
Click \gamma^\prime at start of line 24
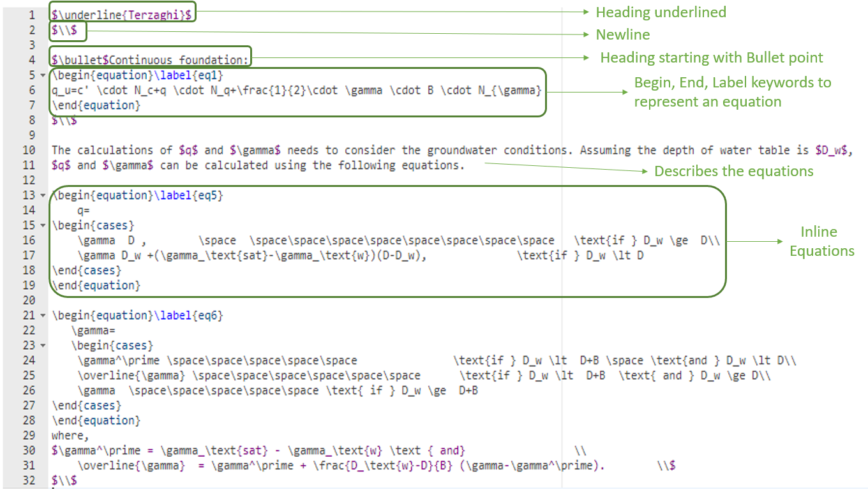(119, 360)
